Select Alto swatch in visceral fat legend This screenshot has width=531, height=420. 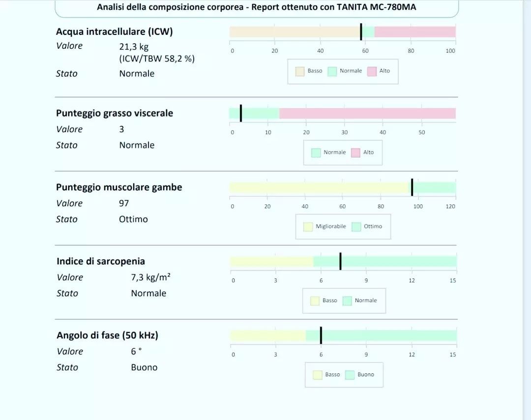(355, 153)
